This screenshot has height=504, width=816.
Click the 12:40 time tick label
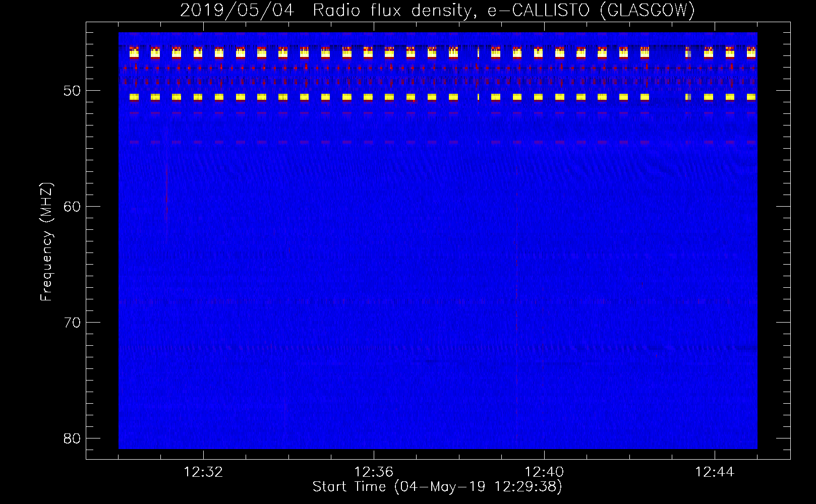click(x=544, y=472)
